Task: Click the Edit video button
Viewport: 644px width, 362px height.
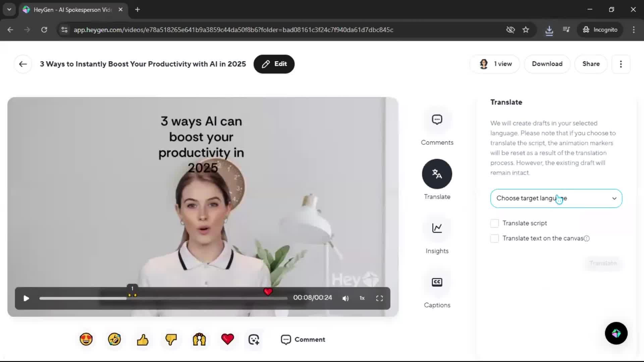Action: 274,64
